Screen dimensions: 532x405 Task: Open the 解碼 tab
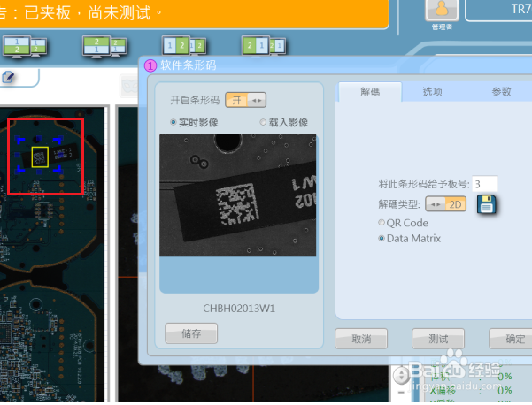point(370,92)
